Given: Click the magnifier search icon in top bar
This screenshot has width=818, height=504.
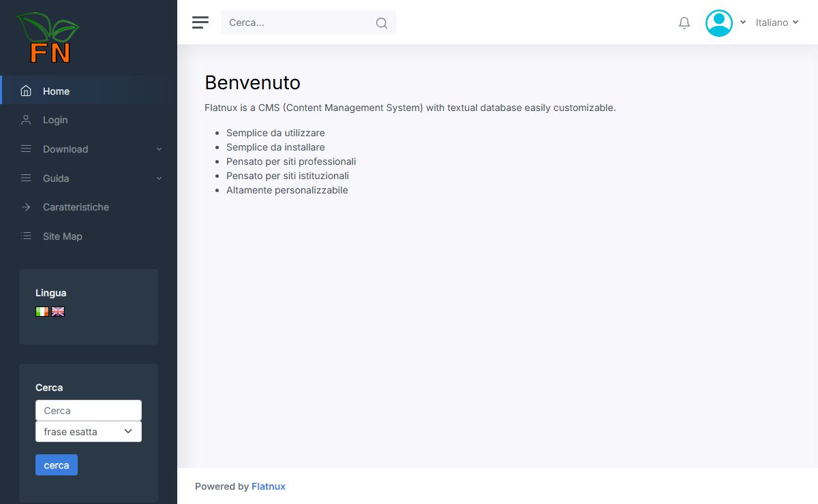Looking at the screenshot, I should (382, 23).
